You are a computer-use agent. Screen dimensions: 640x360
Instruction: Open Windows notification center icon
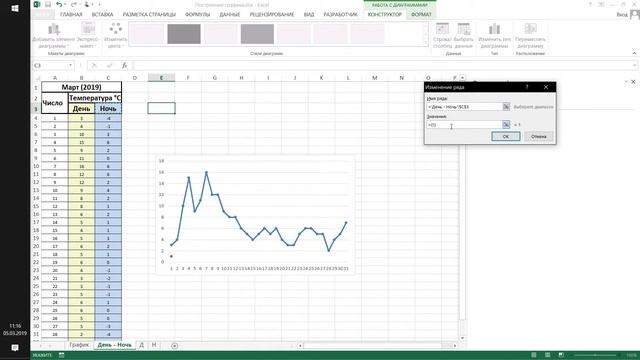pyautogui.click(x=15, y=348)
